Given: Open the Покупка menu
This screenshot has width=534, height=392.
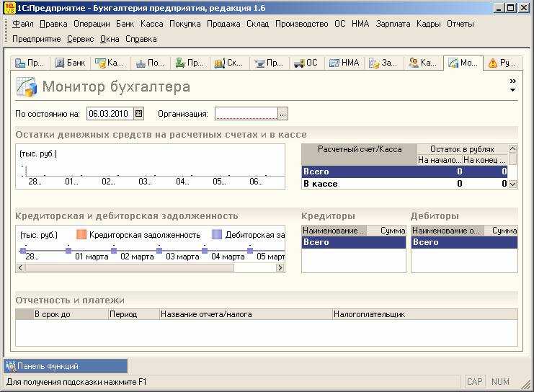Looking at the screenshot, I should point(185,24).
